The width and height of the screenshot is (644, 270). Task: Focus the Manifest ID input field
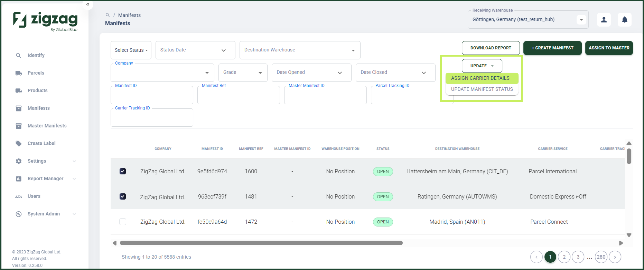pos(152,95)
